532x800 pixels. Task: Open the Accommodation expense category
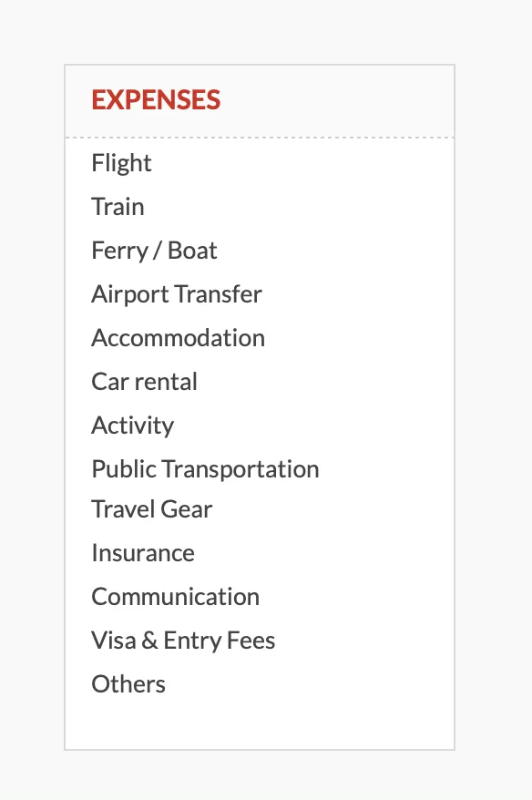[178, 338]
